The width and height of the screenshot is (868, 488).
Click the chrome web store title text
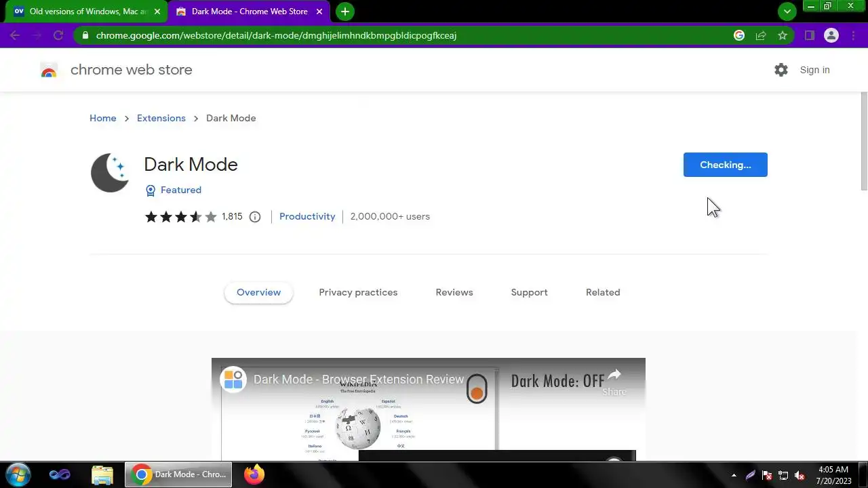(x=132, y=70)
